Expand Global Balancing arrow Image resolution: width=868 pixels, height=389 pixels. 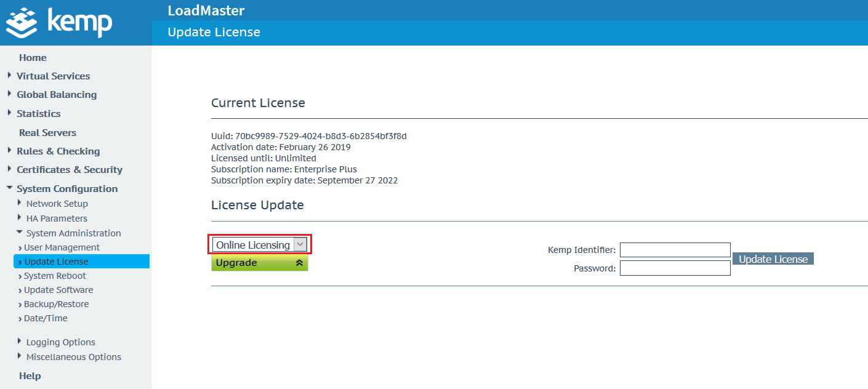click(9, 94)
